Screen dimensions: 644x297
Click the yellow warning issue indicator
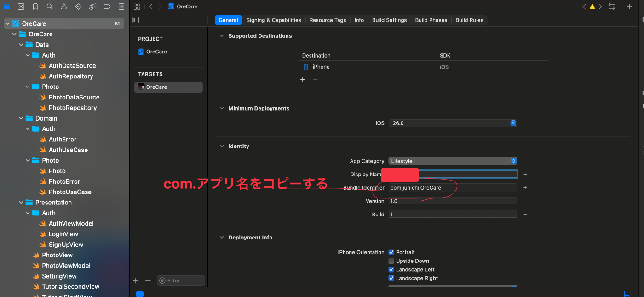[x=592, y=6]
